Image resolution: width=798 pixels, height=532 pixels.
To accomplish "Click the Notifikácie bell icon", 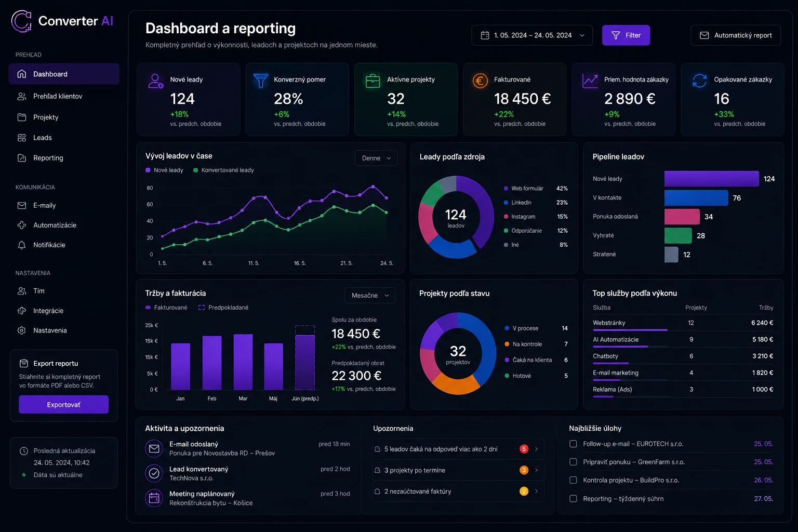I will [x=22, y=245].
